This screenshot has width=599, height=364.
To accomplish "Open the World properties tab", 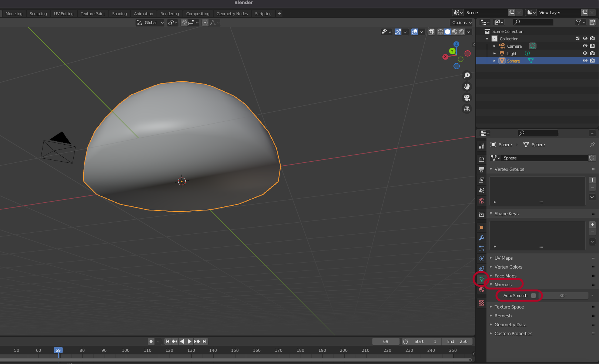I will coord(482,201).
